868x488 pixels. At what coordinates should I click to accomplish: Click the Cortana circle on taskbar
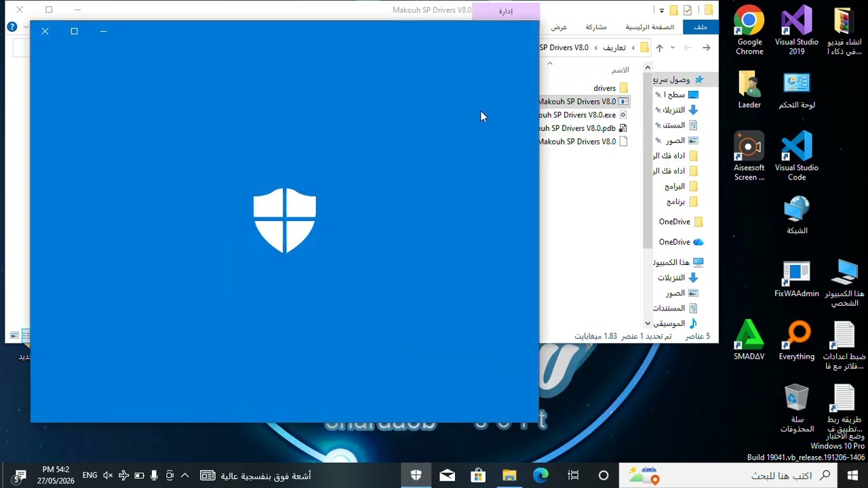(604, 475)
